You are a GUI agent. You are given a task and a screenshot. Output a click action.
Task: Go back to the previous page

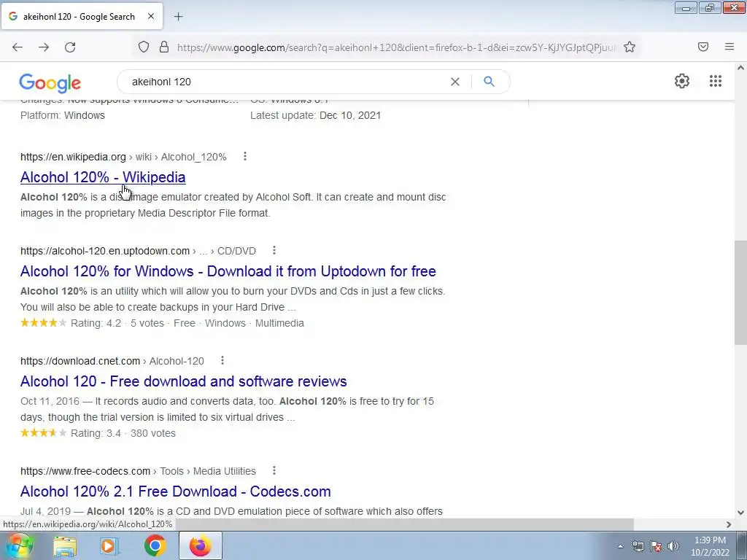(x=18, y=47)
